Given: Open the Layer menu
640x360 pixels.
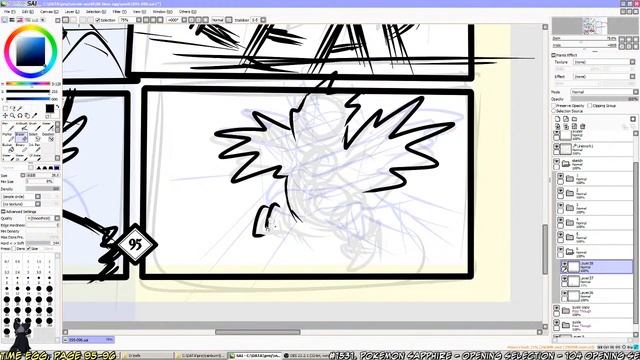Looking at the screenshot, I should click(x=72, y=12).
